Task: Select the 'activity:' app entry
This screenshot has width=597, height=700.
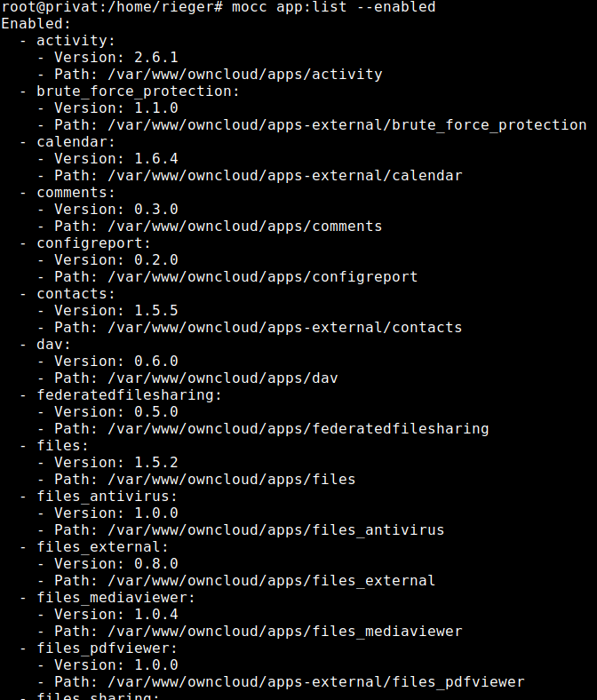Action: (76, 41)
